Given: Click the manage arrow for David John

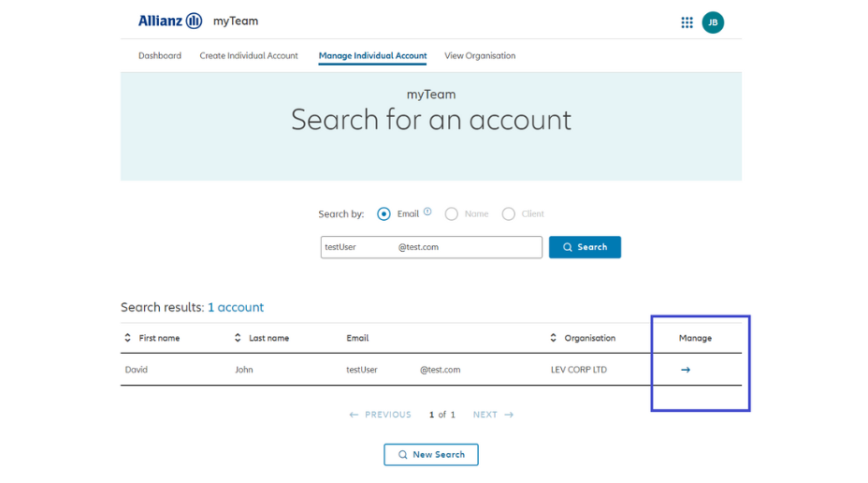Looking at the screenshot, I should [x=686, y=370].
